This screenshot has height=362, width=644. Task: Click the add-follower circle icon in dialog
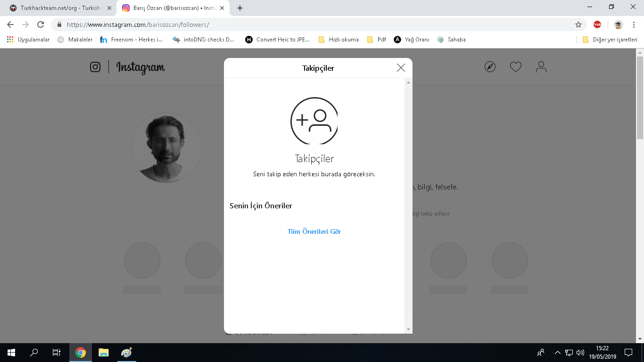[314, 121]
